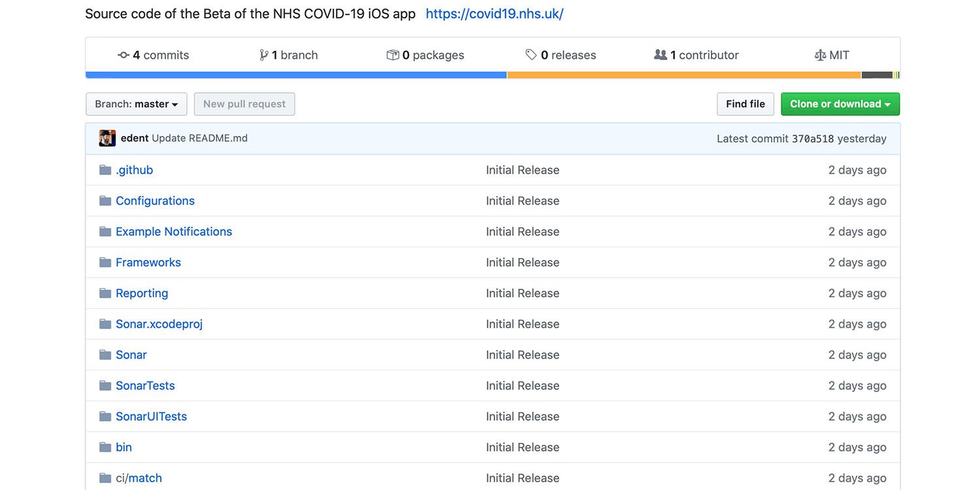Click the releases tag icon
The width and height of the screenshot is (980, 490).
pos(531,55)
